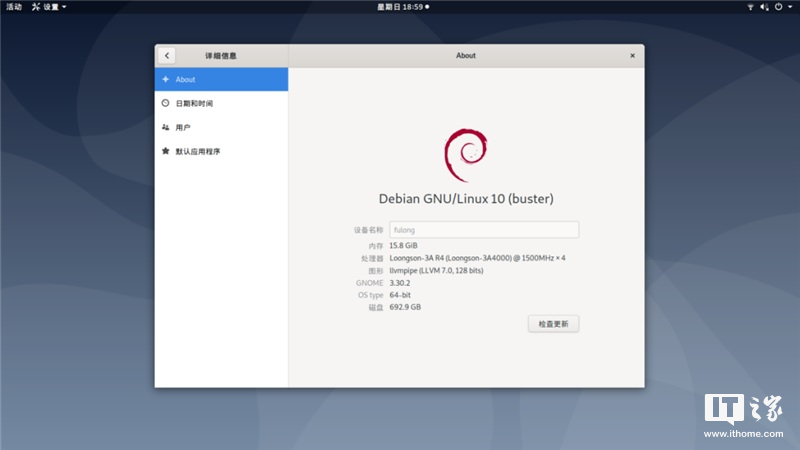The width and height of the screenshot is (800, 450).
Task: Click the 详细信息 header title
Action: coord(220,56)
